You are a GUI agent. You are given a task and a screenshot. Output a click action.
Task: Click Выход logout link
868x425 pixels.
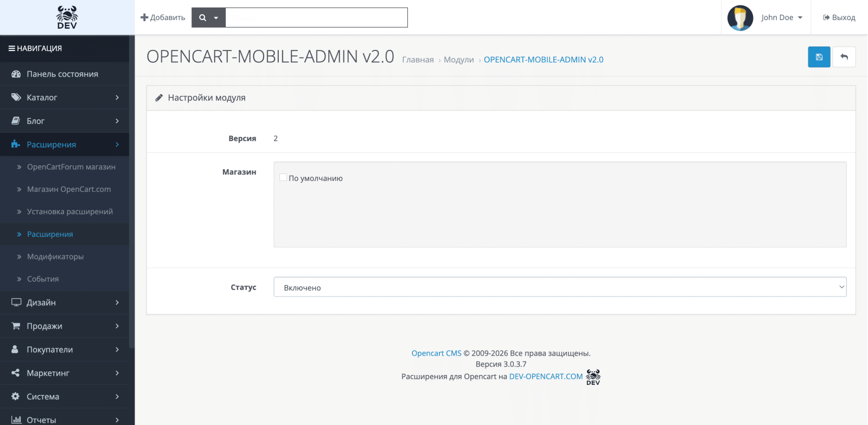point(839,17)
